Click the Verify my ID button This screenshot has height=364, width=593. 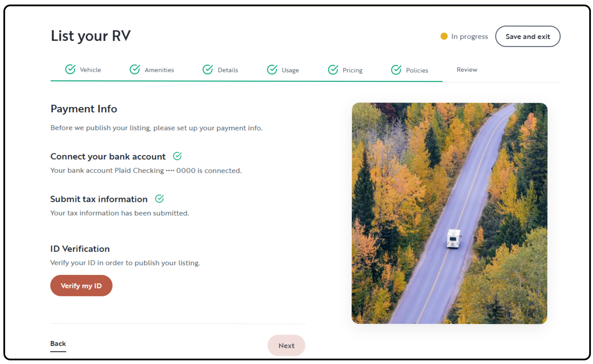coord(81,286)
